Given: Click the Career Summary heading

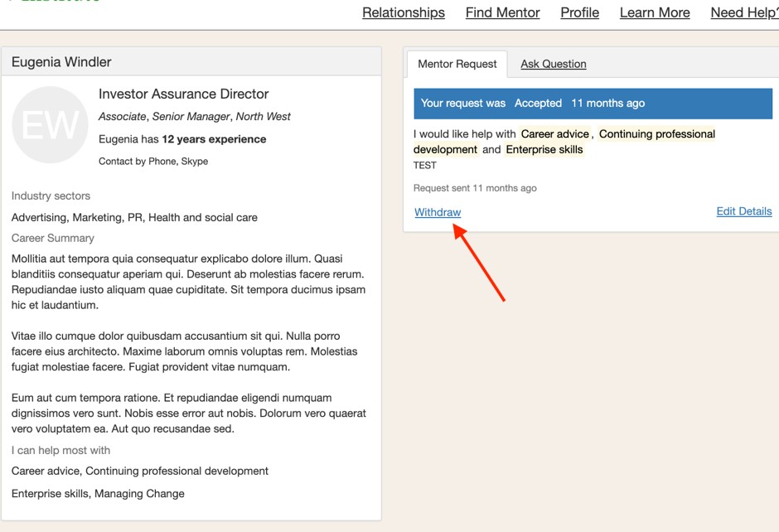Looking at the screenshot, I should 53,238.
